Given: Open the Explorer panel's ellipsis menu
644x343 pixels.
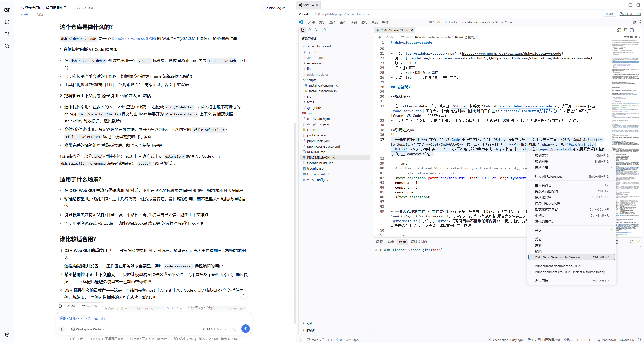Looking at the screenshot, I should (x=368, y=38).
